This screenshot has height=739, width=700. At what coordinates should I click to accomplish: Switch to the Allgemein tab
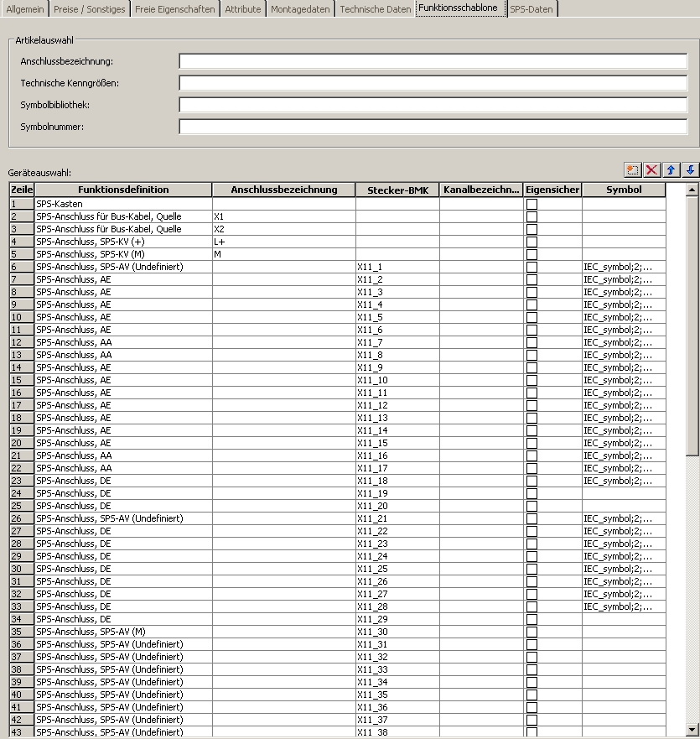[x=24, y=9]
